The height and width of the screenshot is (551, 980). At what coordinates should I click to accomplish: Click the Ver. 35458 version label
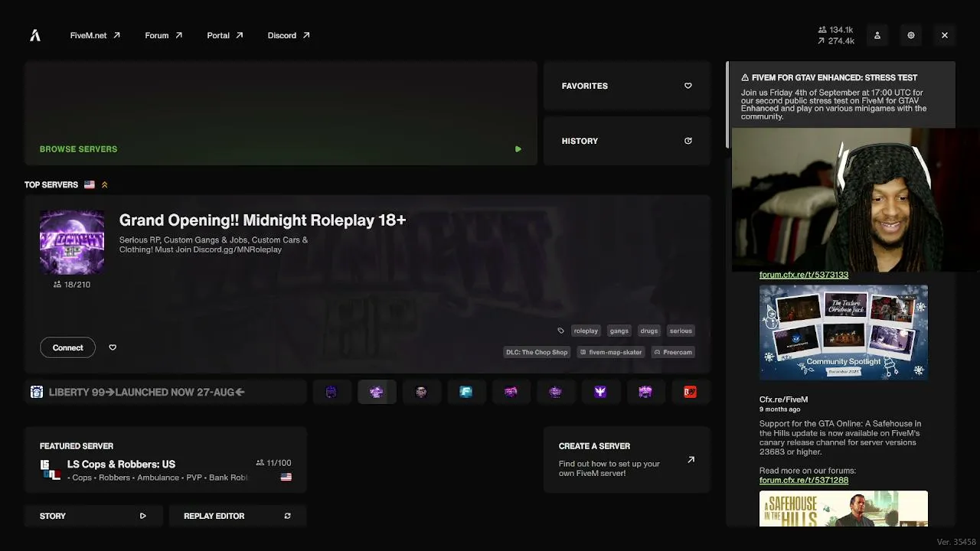tap(956, 542)
